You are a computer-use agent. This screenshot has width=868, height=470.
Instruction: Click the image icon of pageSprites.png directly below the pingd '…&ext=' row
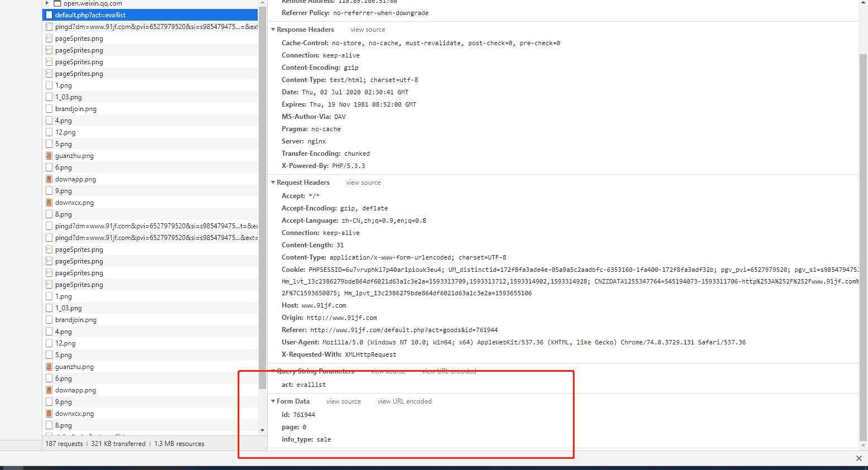(x=49, y=250)
